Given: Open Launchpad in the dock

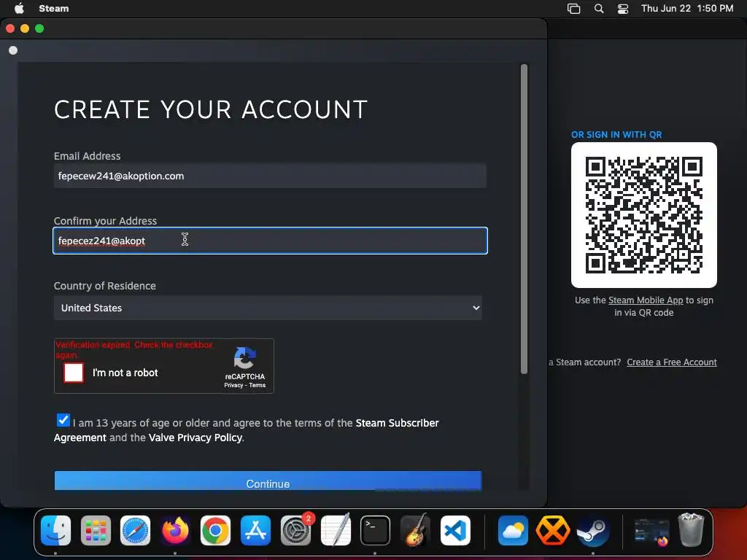Looking at the screenshot, I should [x=96, y=530].
